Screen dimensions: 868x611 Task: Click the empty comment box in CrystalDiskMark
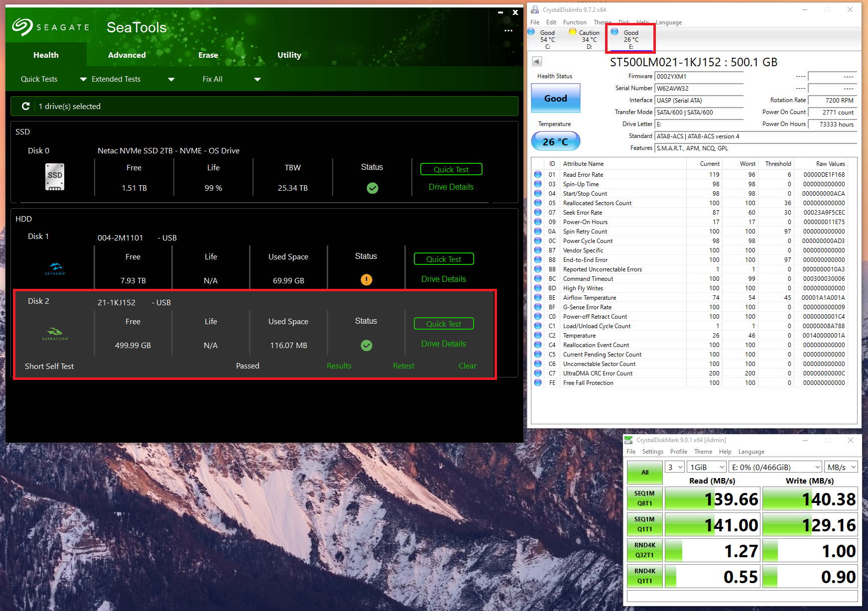(743, 596)
